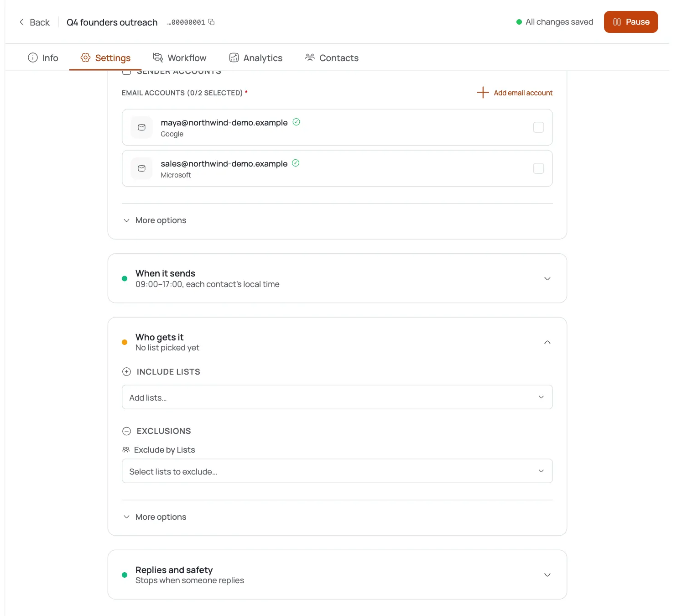Click the Analytics chart icon
The width and height of the screenshot is (677, 616).
(x=234, y=57)
